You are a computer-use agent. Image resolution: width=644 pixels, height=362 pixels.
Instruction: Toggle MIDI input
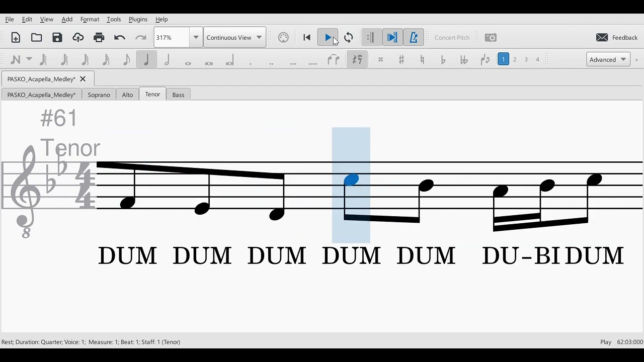283,38
